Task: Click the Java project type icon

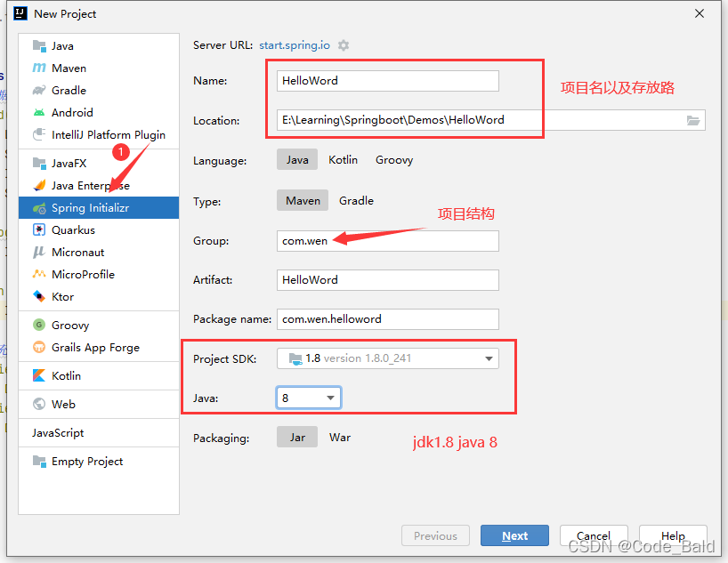Action: (x=39, y=46)
